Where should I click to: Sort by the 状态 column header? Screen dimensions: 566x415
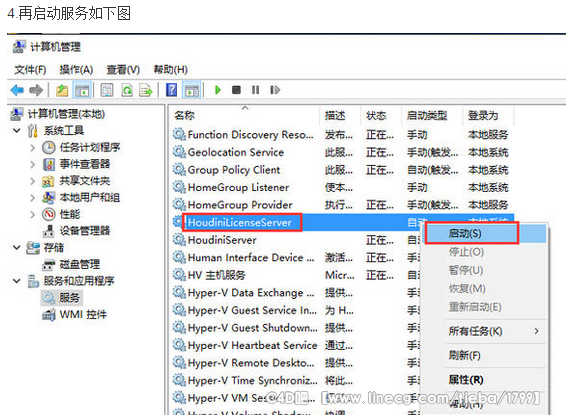tap(380, 115)
